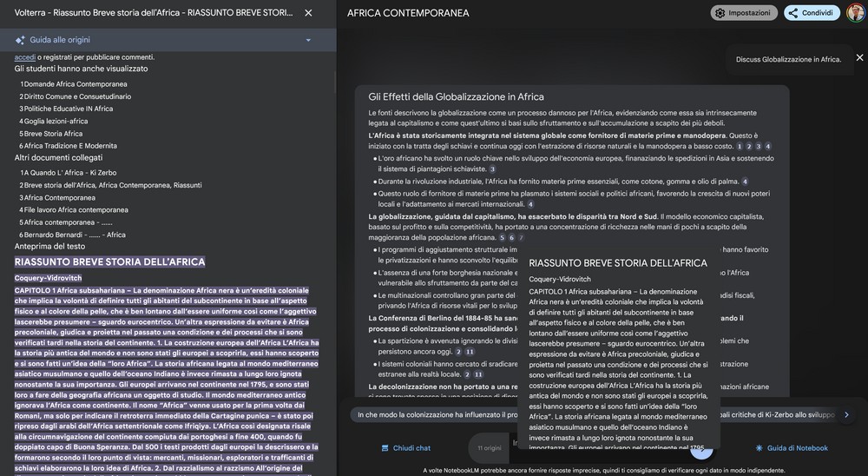The width and height of the screenshot is (868, 476).
Task: Dismiss the Discuss Globalizzazione in Africa notification
Action: click(x=859, y=58)
